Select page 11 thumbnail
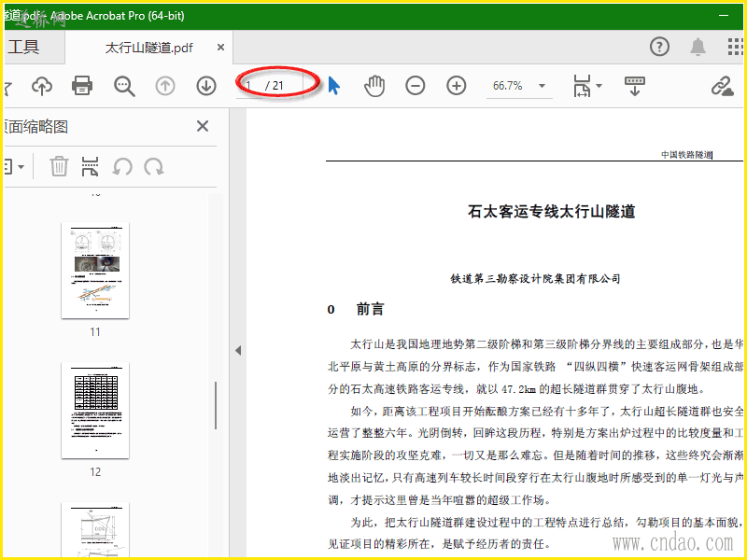Image resolution: width=747 pixels, height=560 pixels. [x=95, y=271]
